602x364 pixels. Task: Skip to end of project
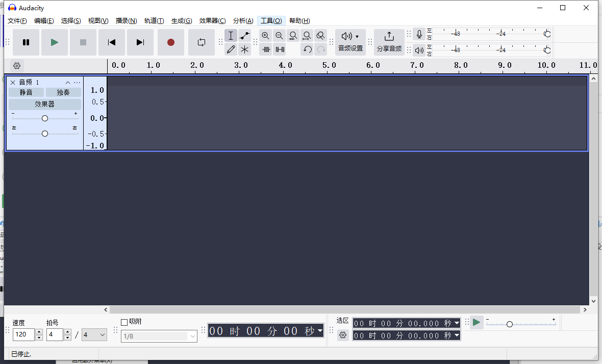pos(140,42)
